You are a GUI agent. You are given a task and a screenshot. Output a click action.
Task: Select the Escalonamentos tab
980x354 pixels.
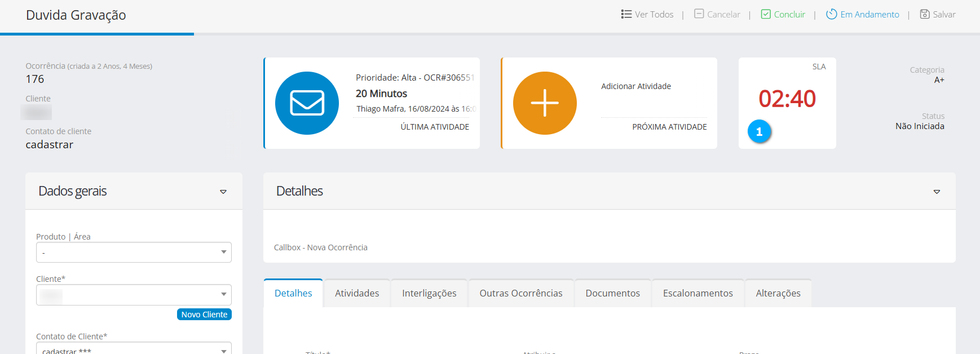pyautogui.click(x=698, y=293)
